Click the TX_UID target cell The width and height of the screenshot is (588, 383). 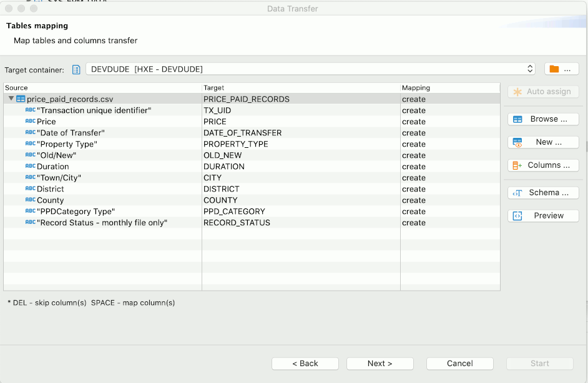[x=301, y=110]
